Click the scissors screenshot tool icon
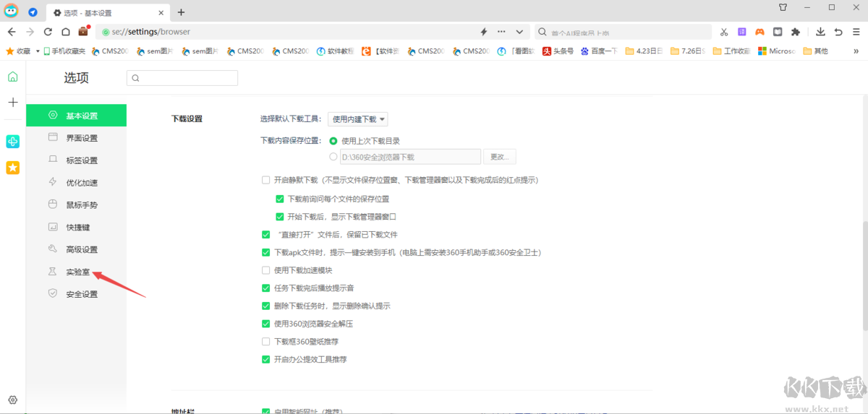This screenshot has width=868, height=414. point(723,32)
